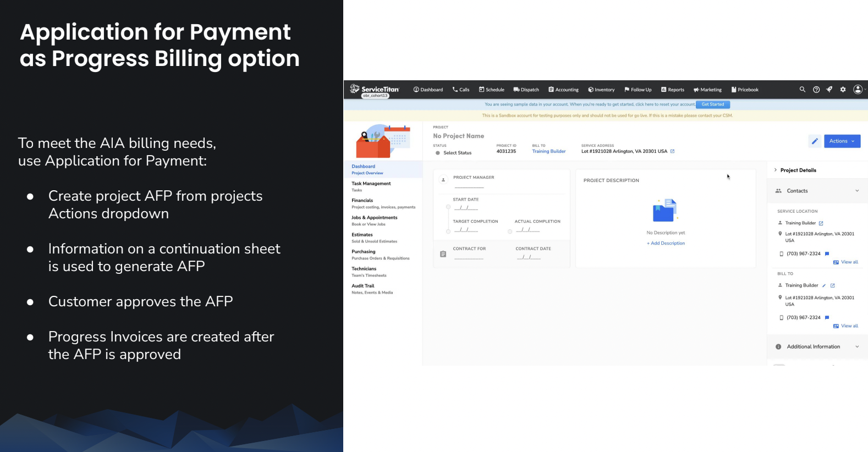Expand Additional Information section

(857, 346)
